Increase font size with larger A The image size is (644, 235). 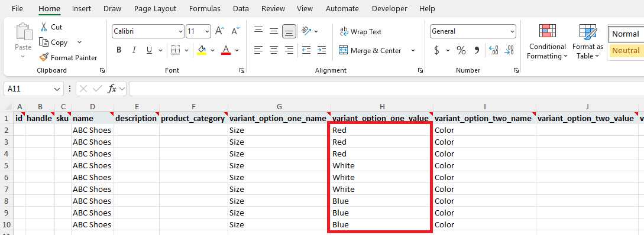pyautogui.click(x=220, y=31)
